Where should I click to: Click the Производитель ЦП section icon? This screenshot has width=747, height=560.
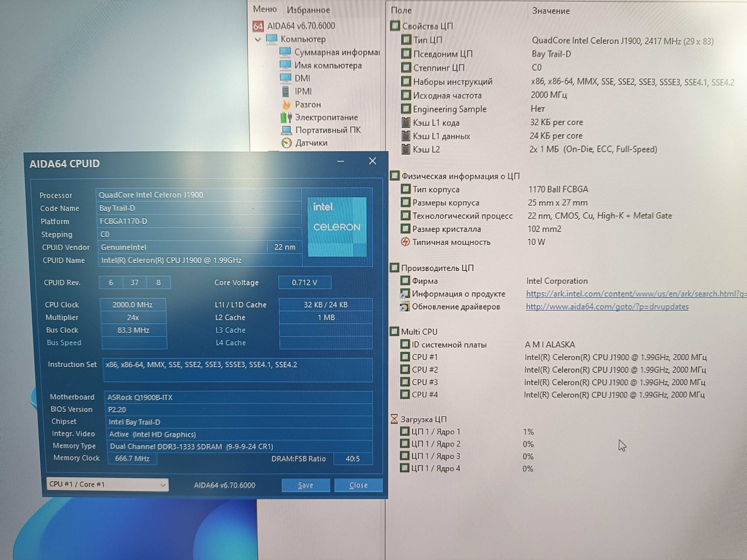pyautogui.click(x=394, y=267)
